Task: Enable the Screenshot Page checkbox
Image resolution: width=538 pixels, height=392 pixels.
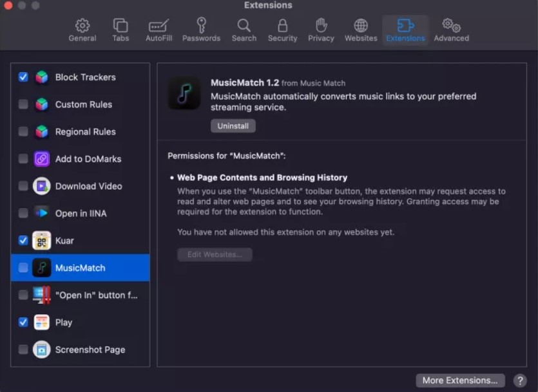Action: click(x=23, y=349)
